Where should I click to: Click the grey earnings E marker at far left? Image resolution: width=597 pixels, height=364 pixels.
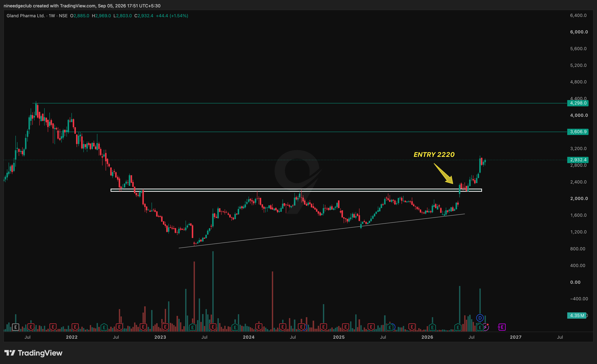[15, 327]
